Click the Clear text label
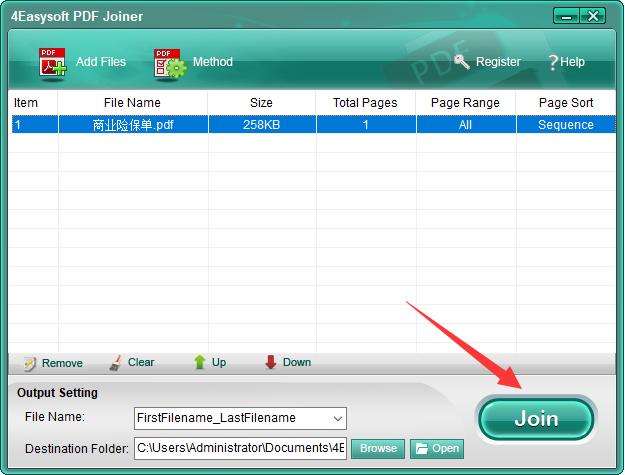 141,362
